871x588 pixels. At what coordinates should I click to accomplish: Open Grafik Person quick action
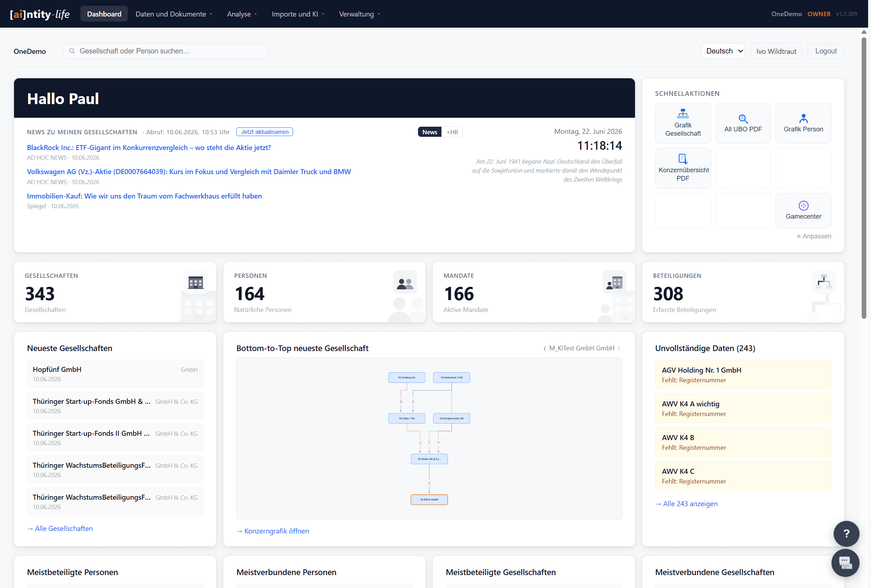point(803,123)
